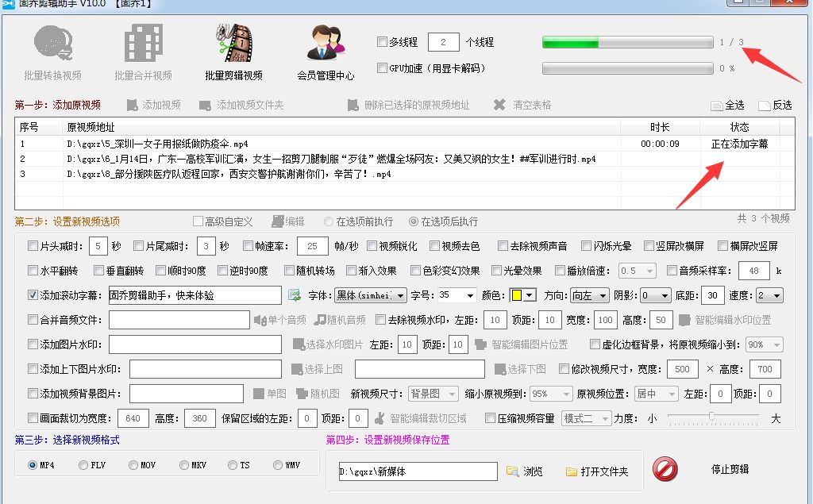813x504 pixels.
Task: Click 单图 background image icon
Action: click(x=259, y=394)
